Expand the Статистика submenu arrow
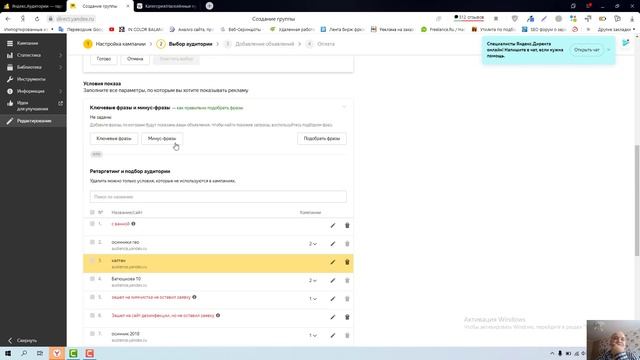 [60, 55]
